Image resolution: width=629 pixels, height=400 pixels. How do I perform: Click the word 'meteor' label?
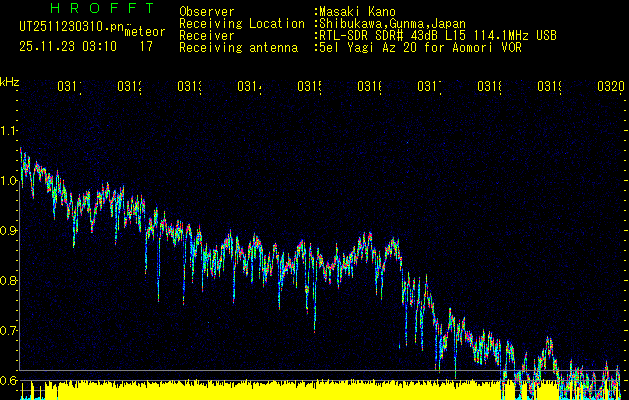click(x=145, y=32)
